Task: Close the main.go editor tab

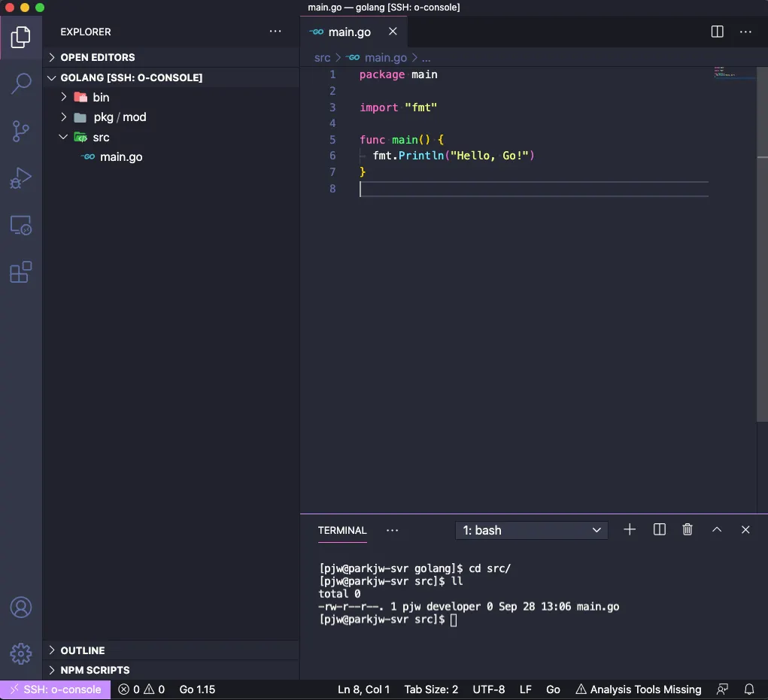Action: pyautogui.click(x=393, y=32)
